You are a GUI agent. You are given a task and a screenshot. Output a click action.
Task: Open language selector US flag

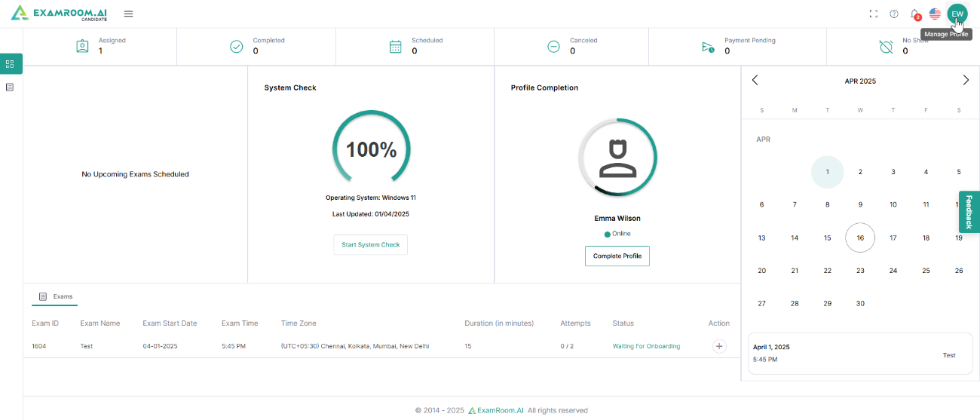[x=935, y=14]
